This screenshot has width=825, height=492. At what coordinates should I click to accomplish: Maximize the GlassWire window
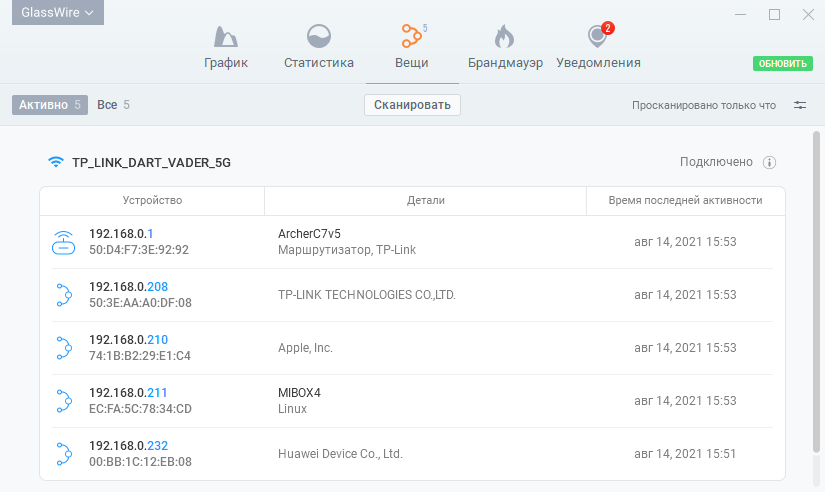[x=774, y=14]
